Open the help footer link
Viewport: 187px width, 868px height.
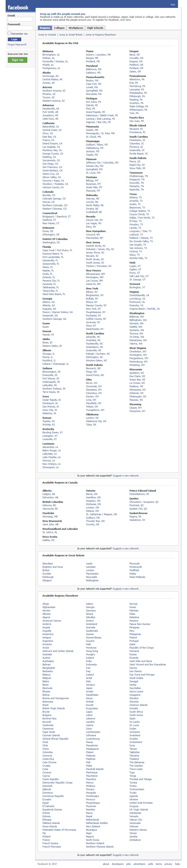pyautogui.click(x=177, y=864)
